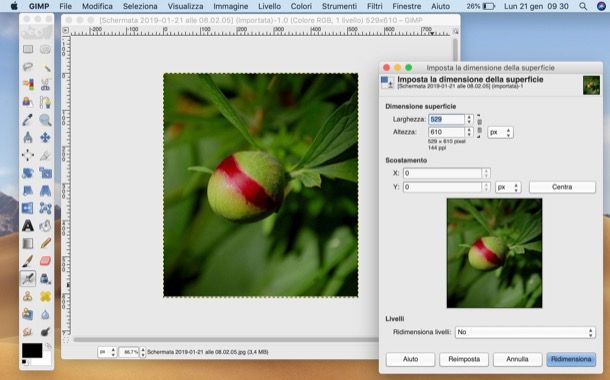610x380 pixels.
Task: Toggle the width-height chain link
Action: coord(479,126)
